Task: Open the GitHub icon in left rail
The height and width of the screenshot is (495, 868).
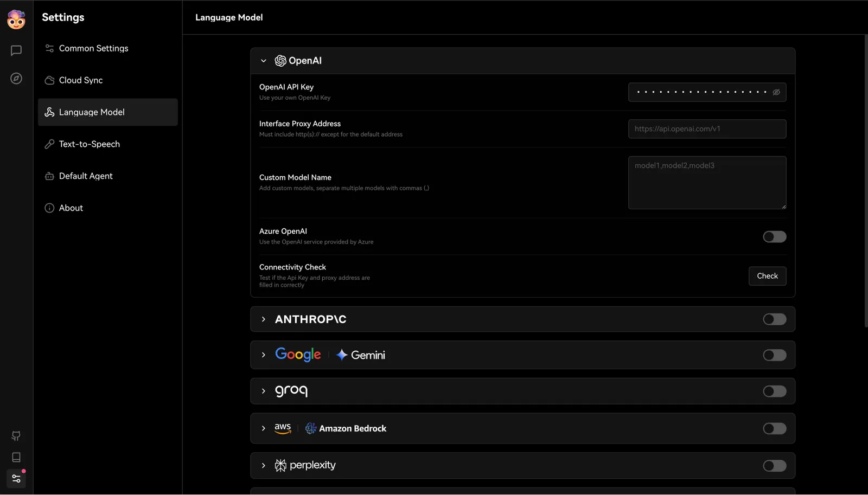Action: click(16, 436)
